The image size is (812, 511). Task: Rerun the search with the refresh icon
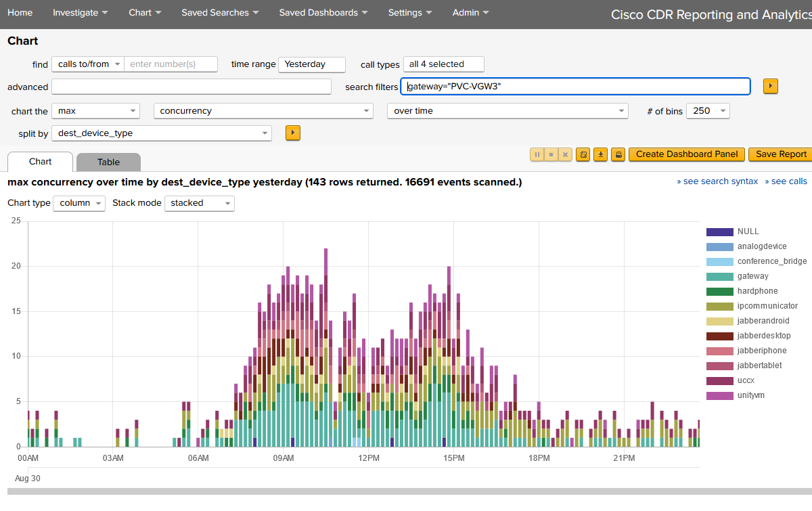point(583,154)
